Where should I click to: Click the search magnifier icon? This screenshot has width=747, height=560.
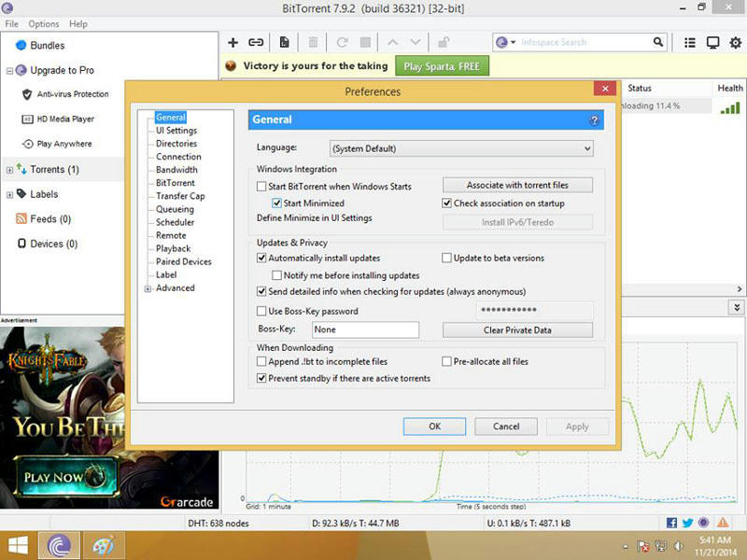click(x=658, y=42)
